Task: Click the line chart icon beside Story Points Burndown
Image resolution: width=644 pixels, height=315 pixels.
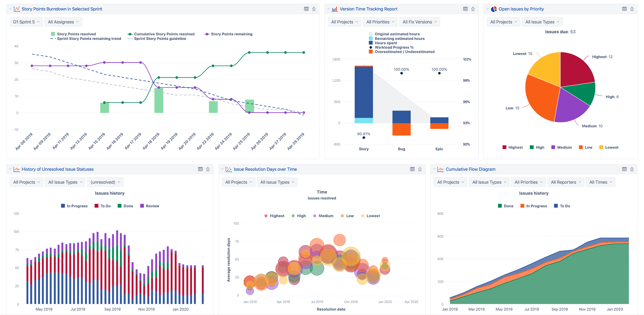Action: (16, 9)
